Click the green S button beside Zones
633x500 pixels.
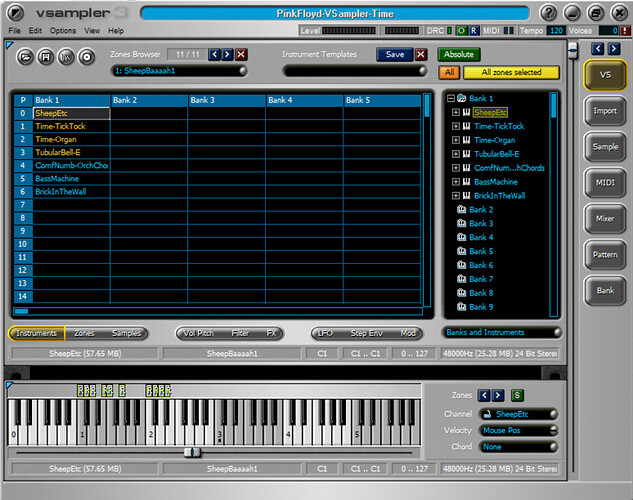[517, 395]
